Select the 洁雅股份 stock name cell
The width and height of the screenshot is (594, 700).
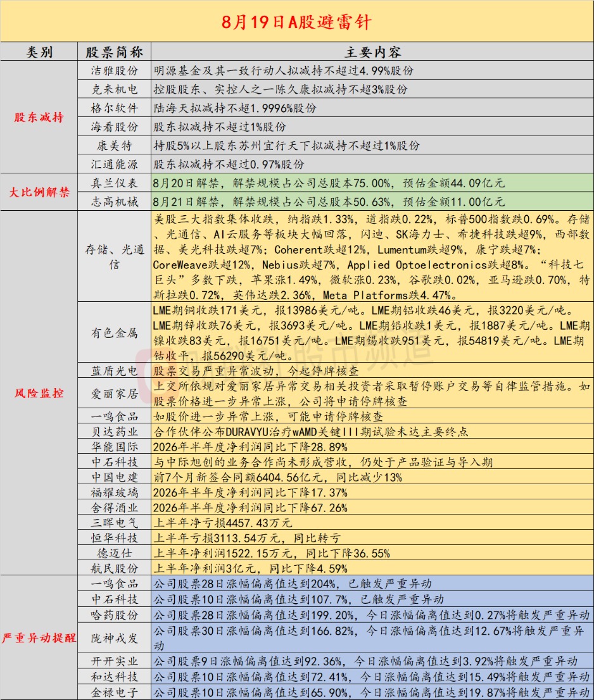115,70
